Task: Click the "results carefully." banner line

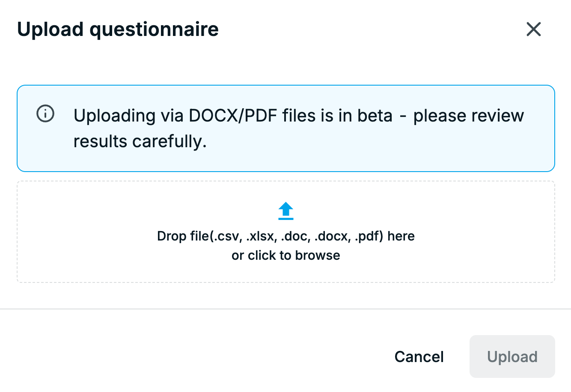Action: [140, 141]
